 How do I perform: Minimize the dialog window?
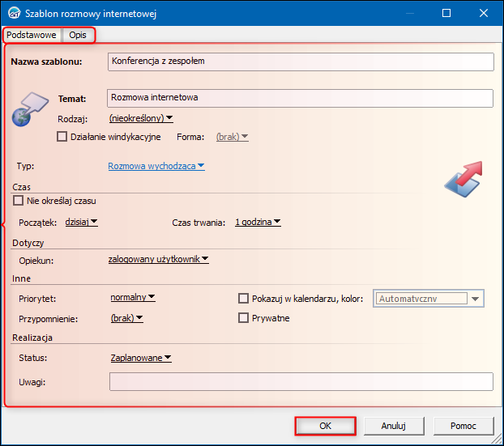(x=409, y=13)
